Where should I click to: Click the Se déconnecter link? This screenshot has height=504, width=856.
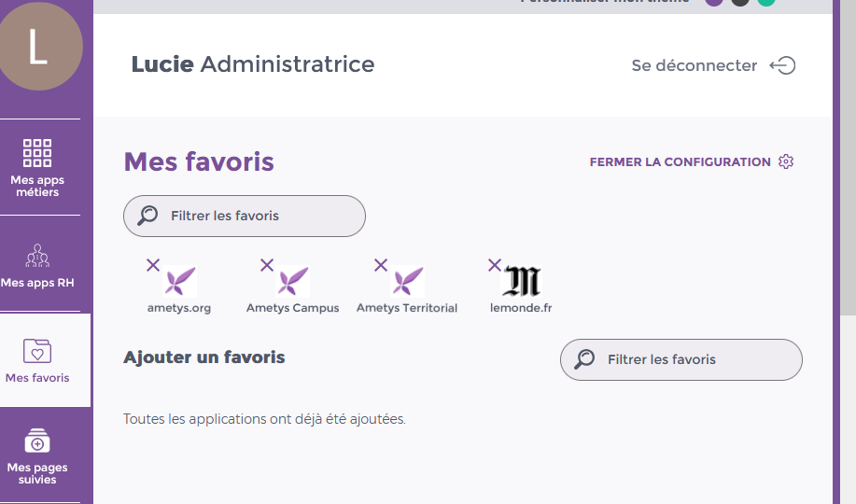click(694, 65)
